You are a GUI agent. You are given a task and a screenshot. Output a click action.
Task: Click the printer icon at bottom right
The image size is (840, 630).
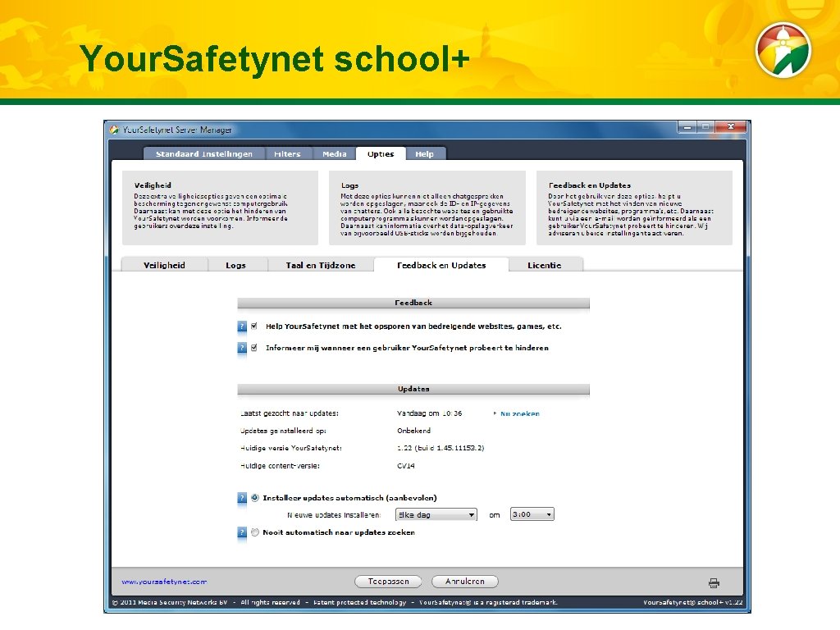click(714, 583)
